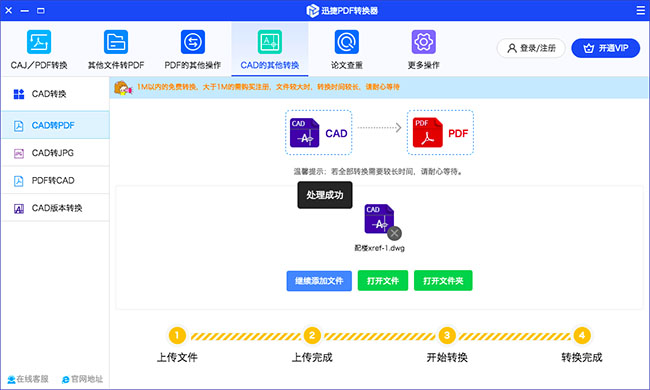Click the 继续添加文件 button
The image size is (650, 390).
(x=319, y=281)
